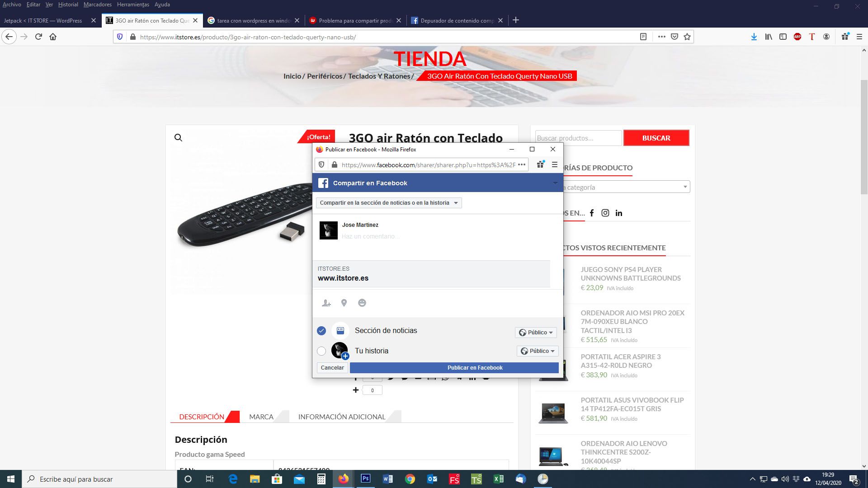The height and width of the screenshot is (488, 868).
Task: Open the PORTATIL ASUS VIVOBOOK FLIP product link
Action: (632, 404)
